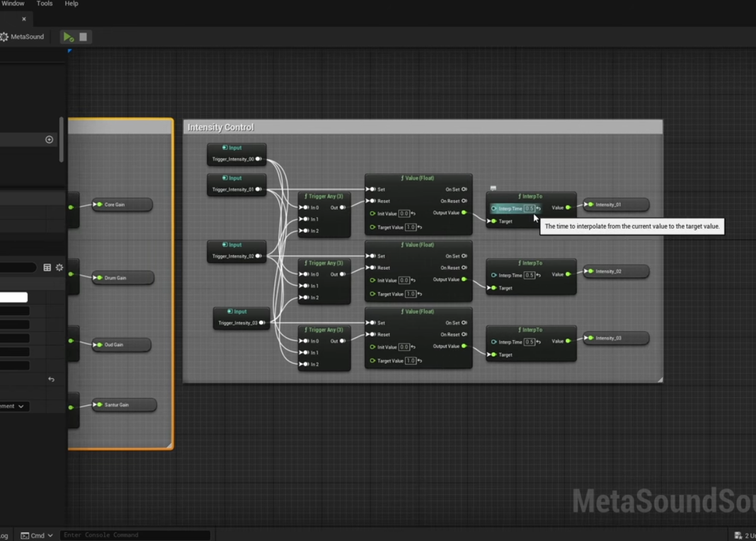This screenshot has height=541, width=756.
Task: Select the Trigger_Intensity_00 Input node
Action: click(x=236, y=153)
